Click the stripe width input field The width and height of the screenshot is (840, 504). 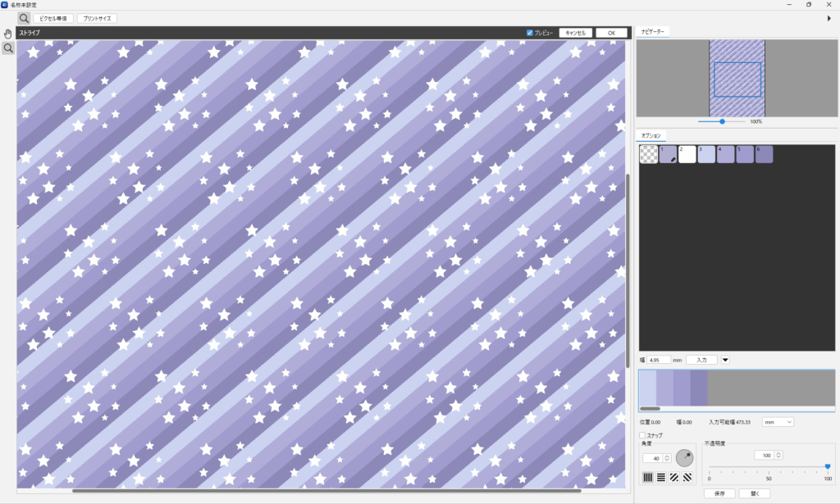(x=659, y=360)
